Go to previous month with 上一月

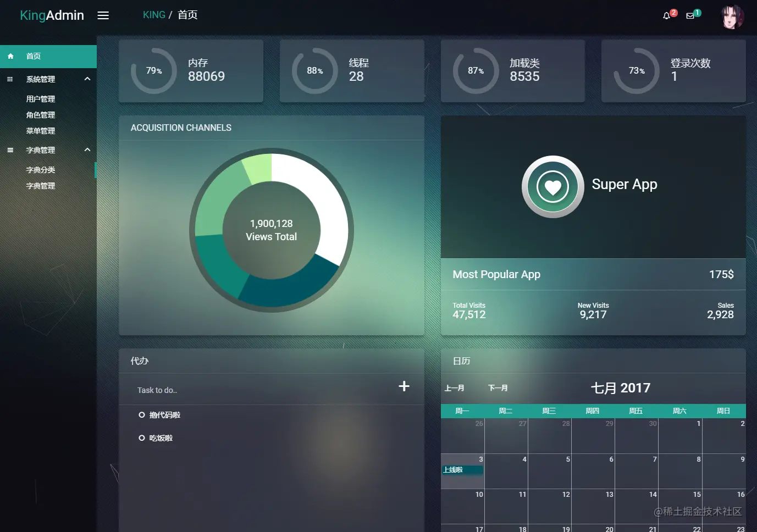(454, 388)
